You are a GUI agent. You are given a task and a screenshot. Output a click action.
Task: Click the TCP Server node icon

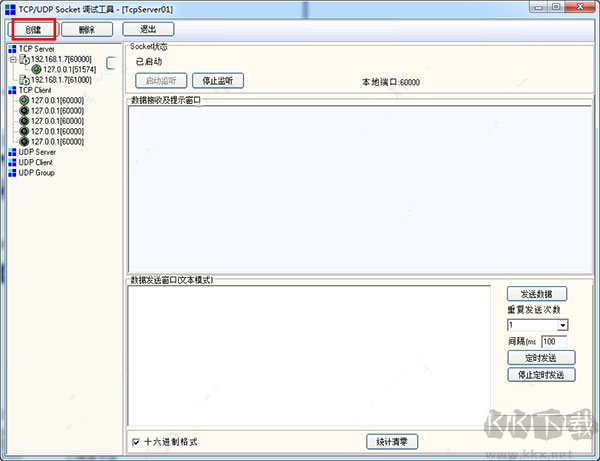pyautogui.click(x=12, y=48)
